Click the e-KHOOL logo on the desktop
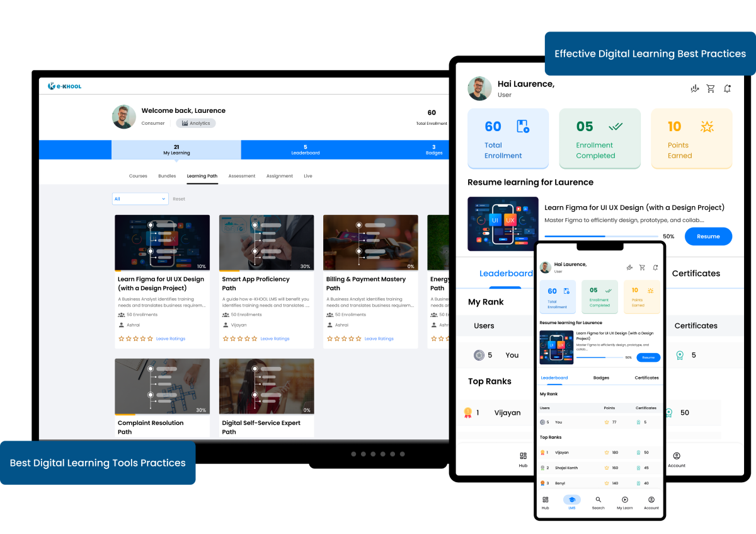Viewport: 756px width, 534px height. pyautogui.click(x=65, y=86)
